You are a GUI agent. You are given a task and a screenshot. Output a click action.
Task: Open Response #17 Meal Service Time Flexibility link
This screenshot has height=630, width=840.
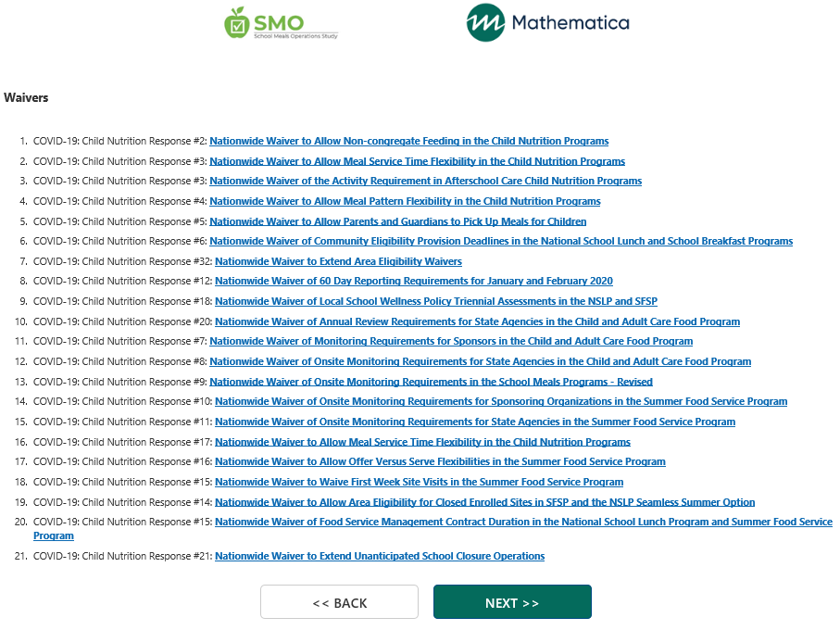pos(422,443)
